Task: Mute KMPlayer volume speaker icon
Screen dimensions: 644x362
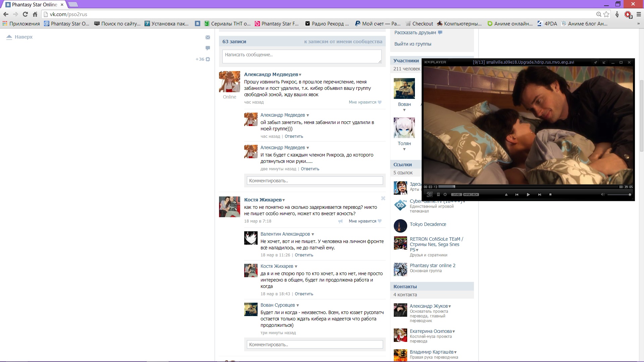Action: (602, 194)
